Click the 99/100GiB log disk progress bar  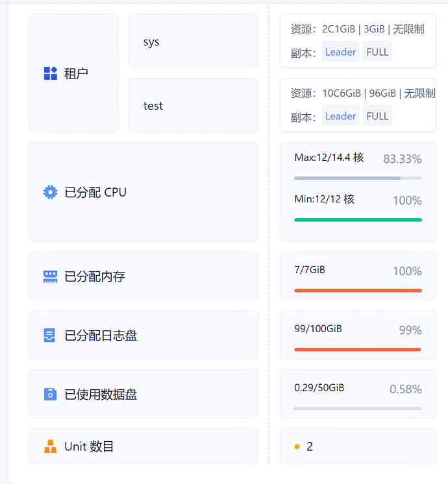(x=358, y=349)
